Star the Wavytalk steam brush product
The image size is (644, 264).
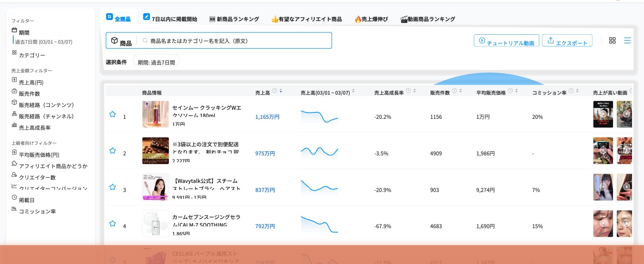click(x=113, y=187)
